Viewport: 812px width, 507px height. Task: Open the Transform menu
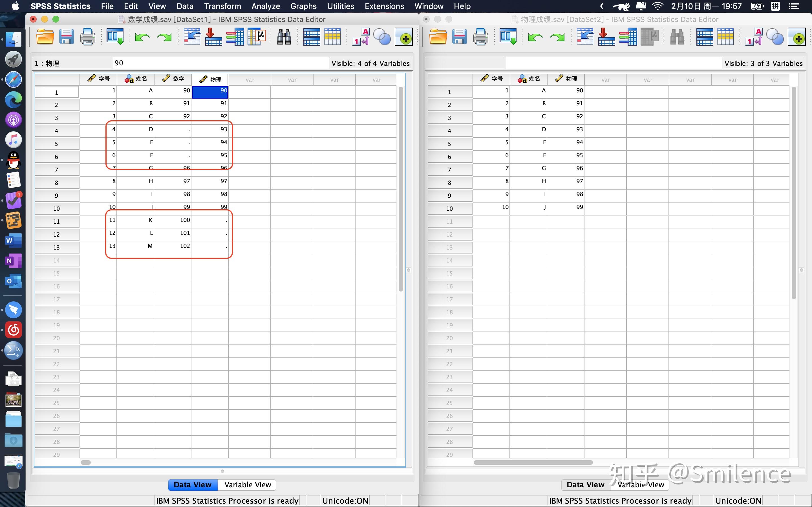pyautogui.click(x=222, y=6)
